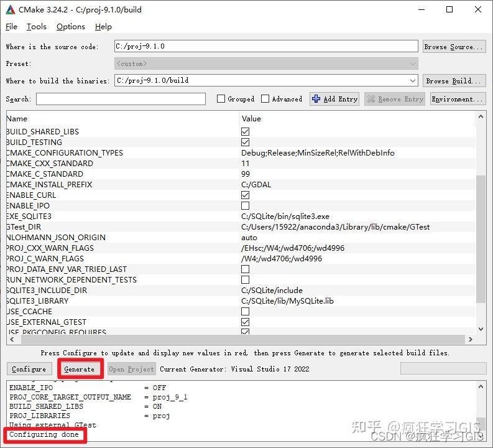Click the blue plus Add Entry icon

[316, 99]
